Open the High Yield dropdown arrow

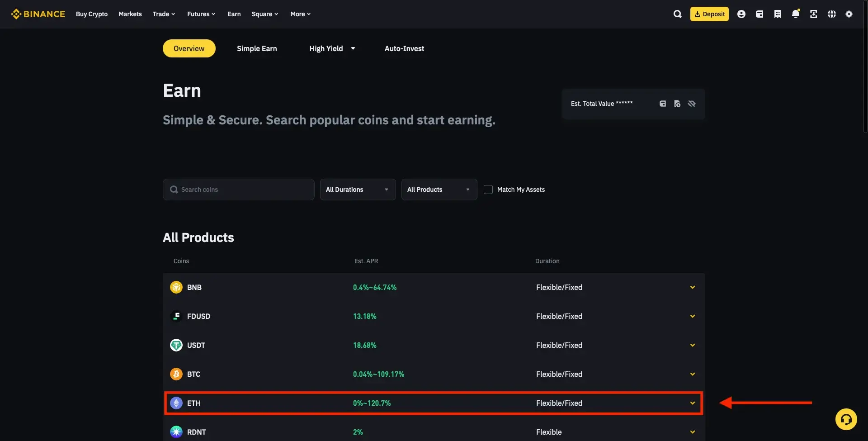[353, 48]
